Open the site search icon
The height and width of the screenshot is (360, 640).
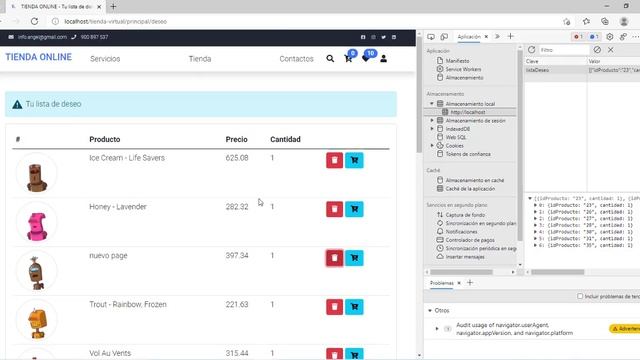click(330, 59)
